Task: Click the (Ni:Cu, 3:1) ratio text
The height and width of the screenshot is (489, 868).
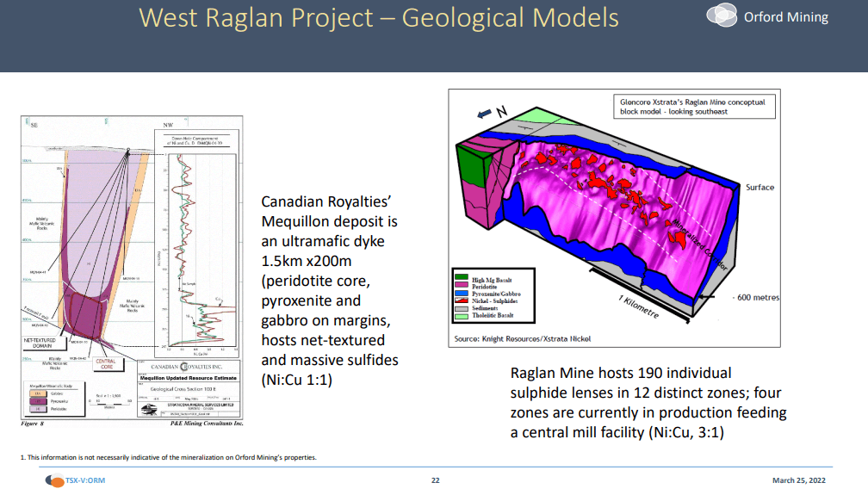Action: 685,432
